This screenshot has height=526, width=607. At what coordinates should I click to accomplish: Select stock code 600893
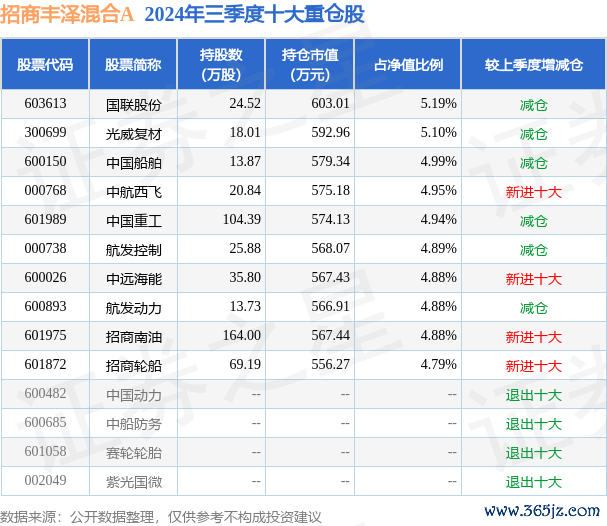tap(45, 307)
